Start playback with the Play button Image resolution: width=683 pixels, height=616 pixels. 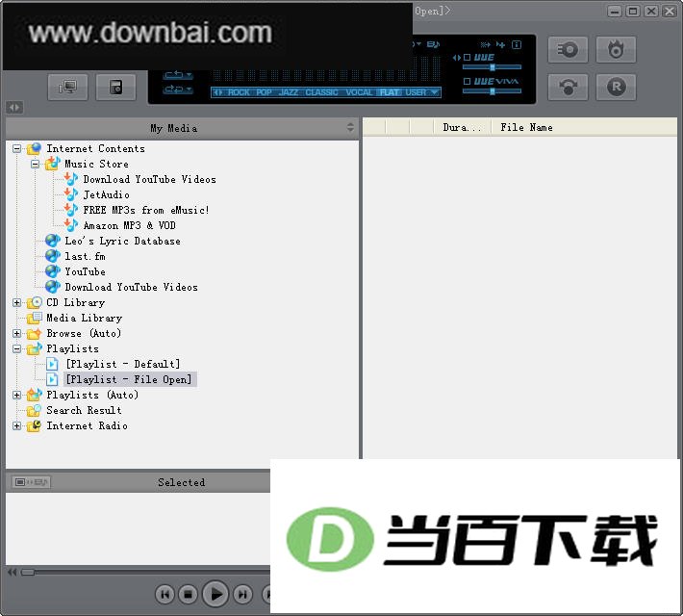pos(215,594)
